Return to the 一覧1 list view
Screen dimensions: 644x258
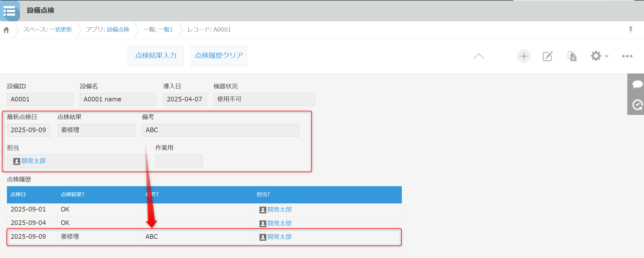coord(165,30)
